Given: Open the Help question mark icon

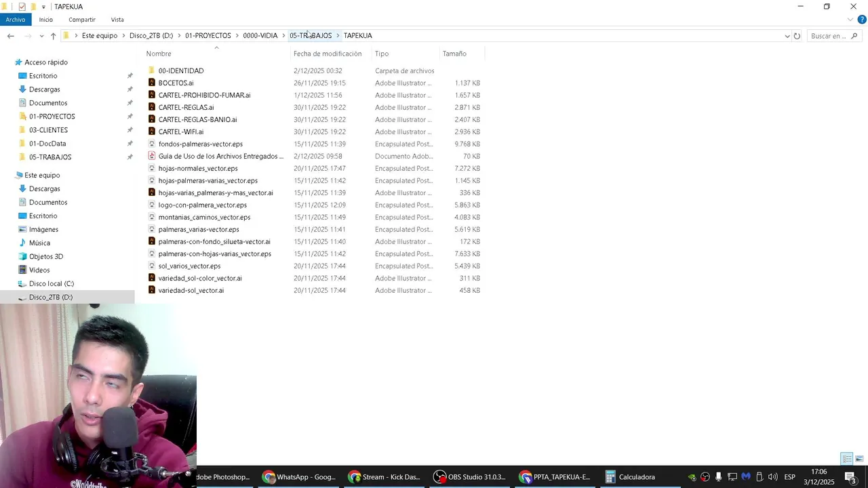Looking at the screenshot, I should [862, 20].
